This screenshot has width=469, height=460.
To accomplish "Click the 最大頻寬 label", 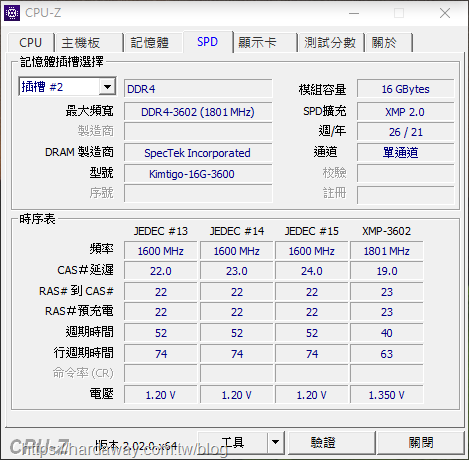I will [89, 111].
